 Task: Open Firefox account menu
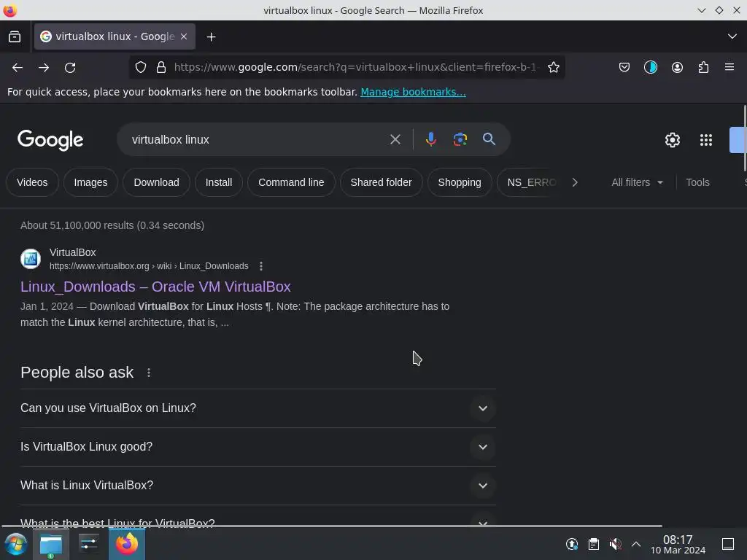(677, 67)
